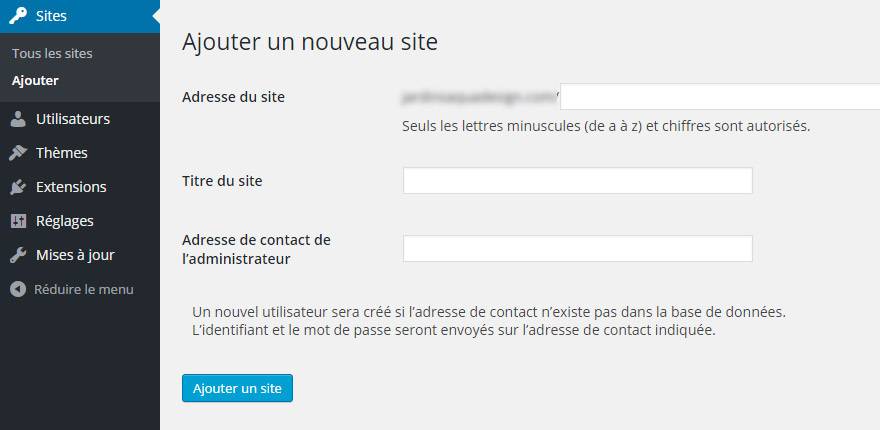Viewport: 880px width, 430px height.
Task: Click the Sites key icon
Action: [x=18, y=16]
